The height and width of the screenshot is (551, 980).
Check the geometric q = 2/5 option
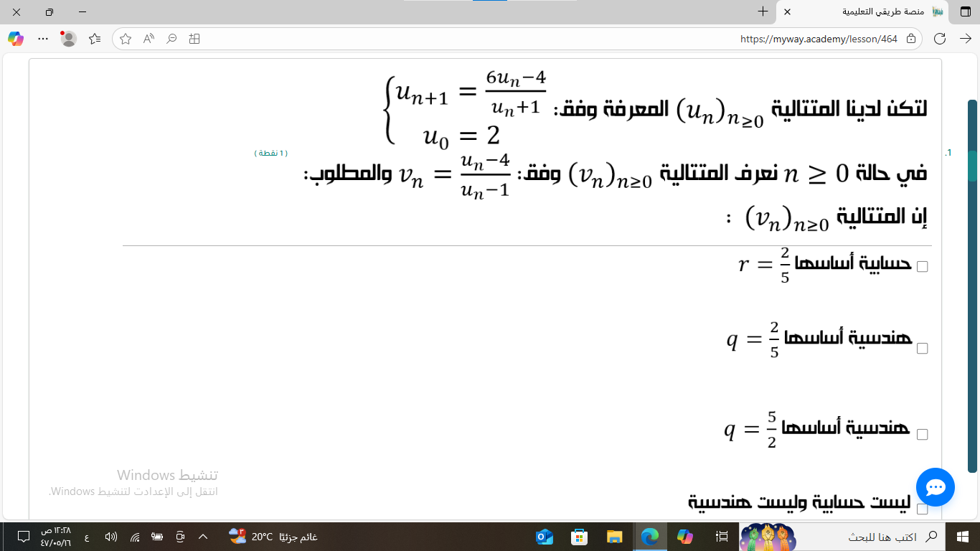[923, 349]
